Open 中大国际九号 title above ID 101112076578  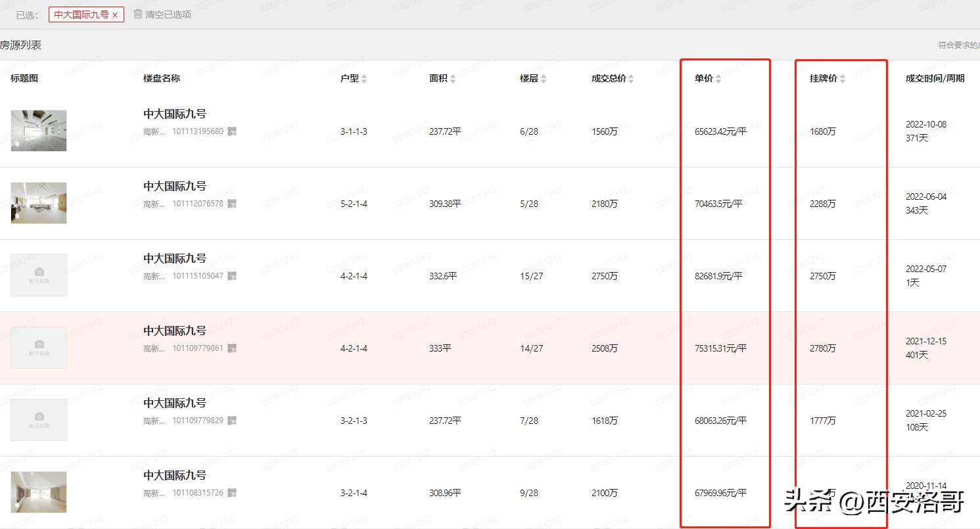click(175, 186)
